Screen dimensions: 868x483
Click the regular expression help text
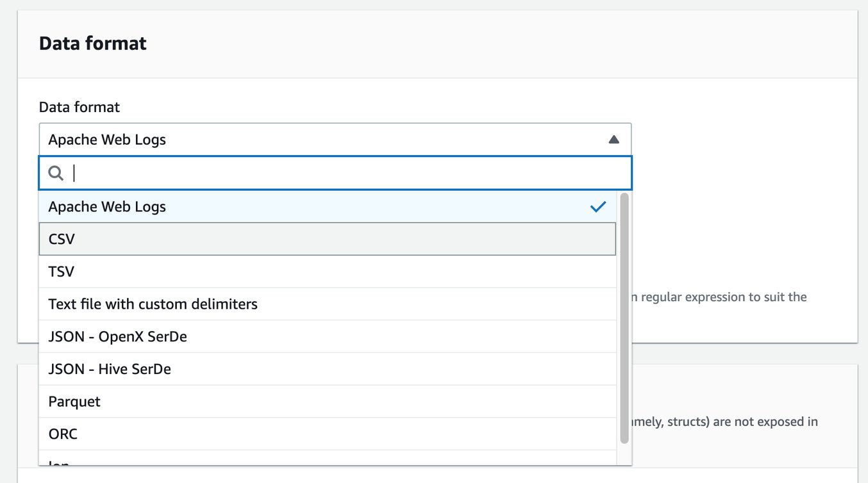[719, 297]
